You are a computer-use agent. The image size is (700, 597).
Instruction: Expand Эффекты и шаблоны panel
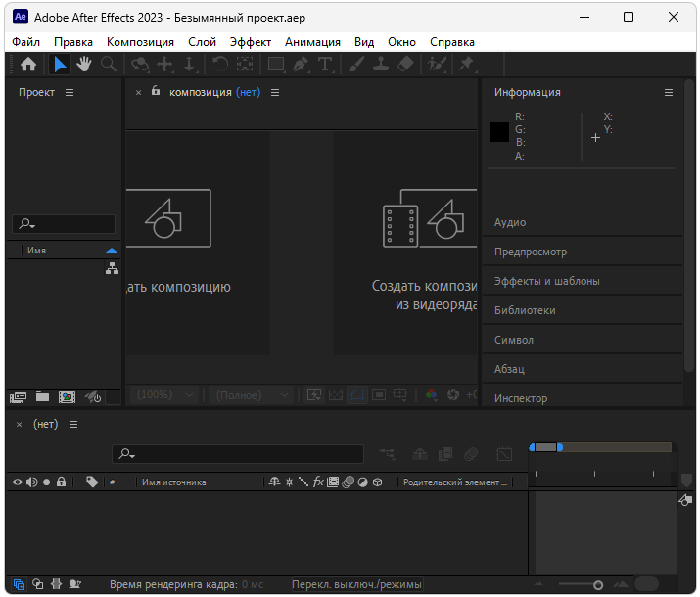[x=583, y=281]
